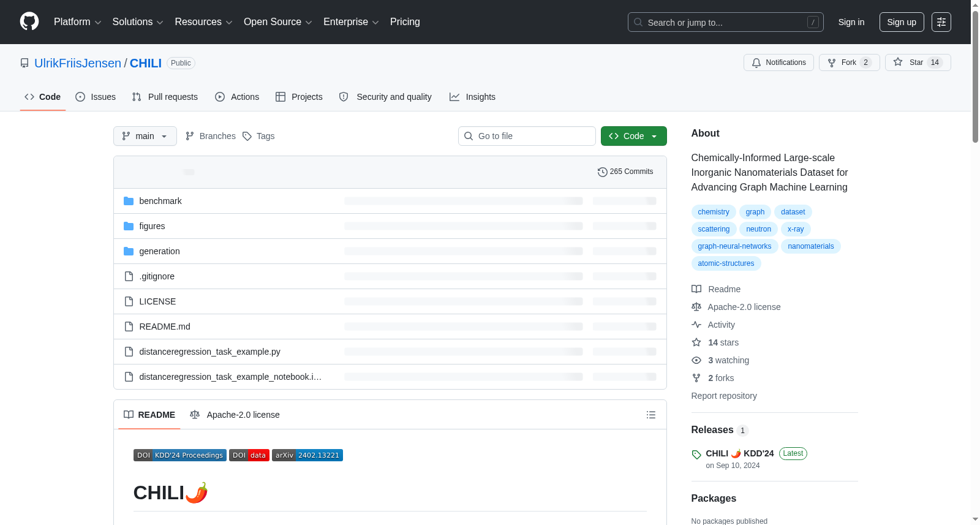Click the Sign up button
The image size is (980, 525).
pyautogui.click(x=902, y=22)
